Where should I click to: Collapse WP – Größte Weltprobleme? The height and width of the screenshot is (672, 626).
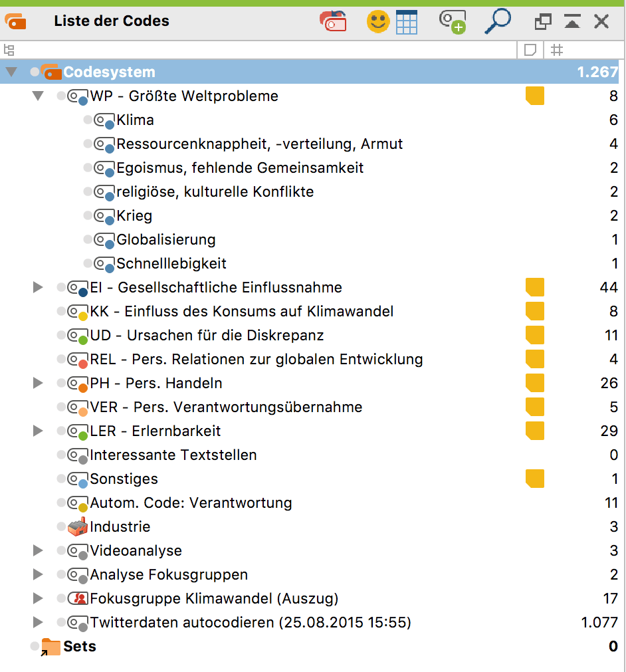click(38, 96)
